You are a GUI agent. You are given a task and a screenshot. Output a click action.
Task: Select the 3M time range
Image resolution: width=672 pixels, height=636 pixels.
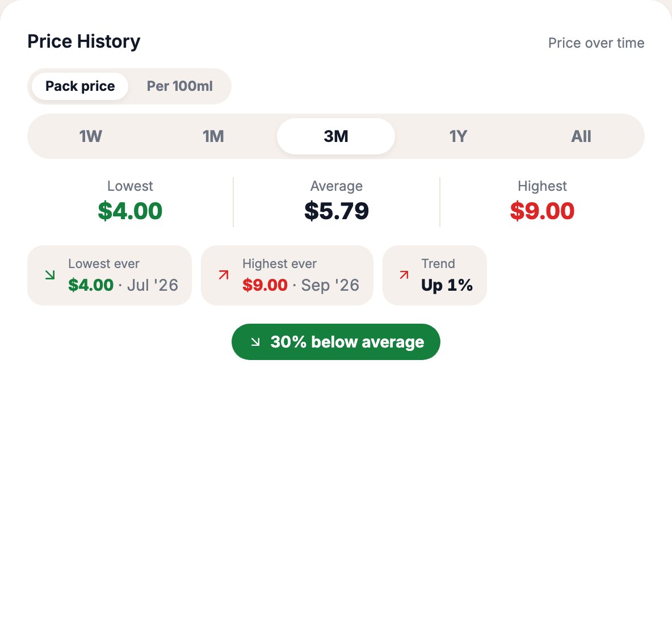coord(335,136)
